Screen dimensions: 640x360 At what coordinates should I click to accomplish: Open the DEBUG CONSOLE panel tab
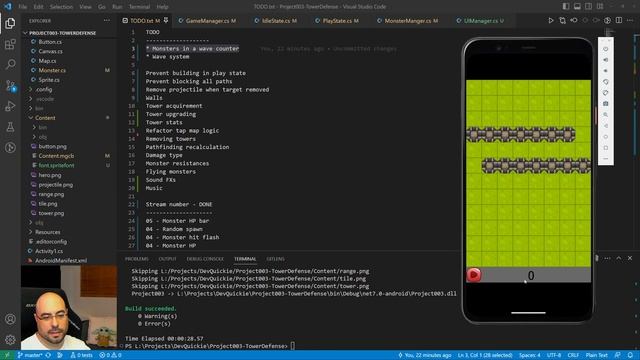click(x=205, y=259)
